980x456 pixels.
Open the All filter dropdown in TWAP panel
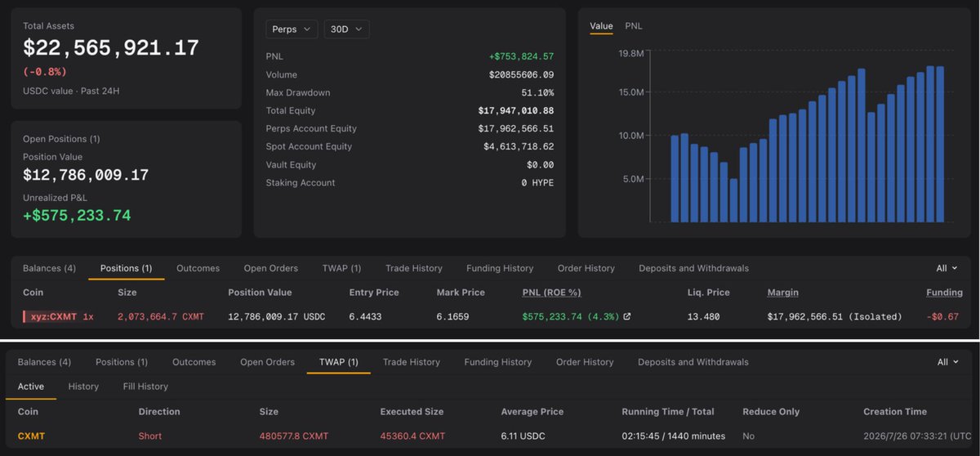[x=947, y=362]
